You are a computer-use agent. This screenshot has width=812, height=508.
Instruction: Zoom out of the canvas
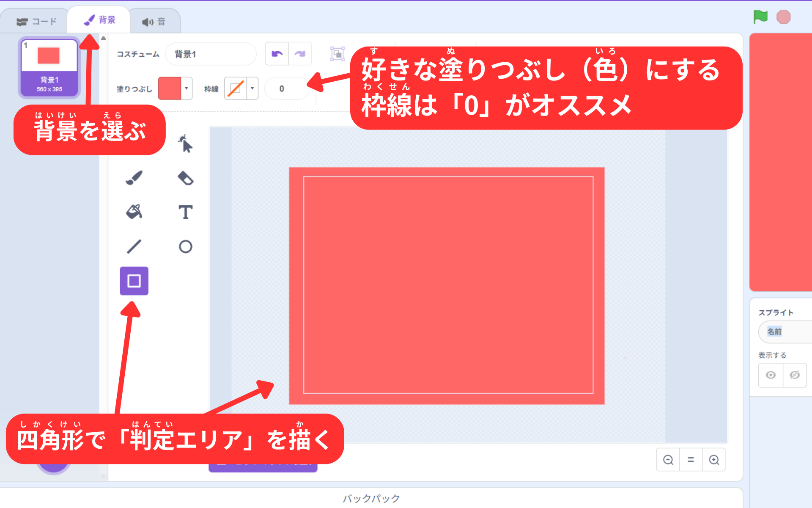coord(668,460)
